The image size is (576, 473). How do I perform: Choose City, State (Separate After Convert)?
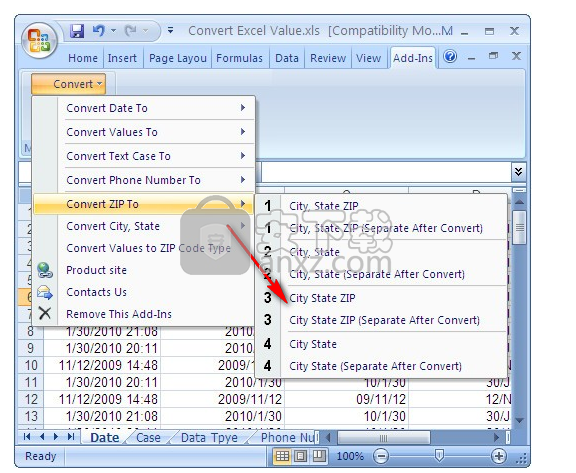381,274
